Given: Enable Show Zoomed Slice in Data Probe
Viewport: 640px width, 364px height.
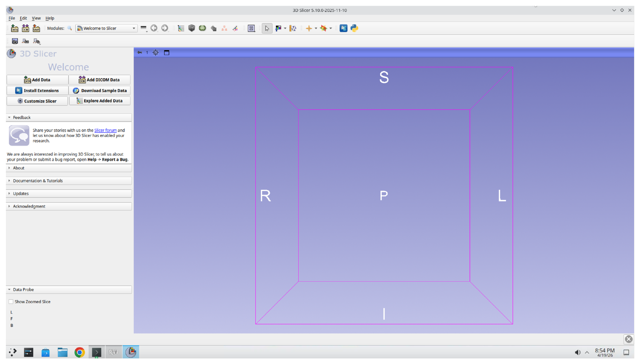Looking at the screenshot, I should tap(11, 301).
